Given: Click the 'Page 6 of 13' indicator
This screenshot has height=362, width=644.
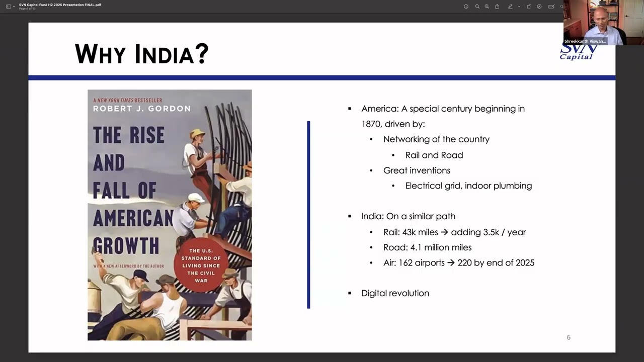Looking at the screenshot, I should coord(27,9).
